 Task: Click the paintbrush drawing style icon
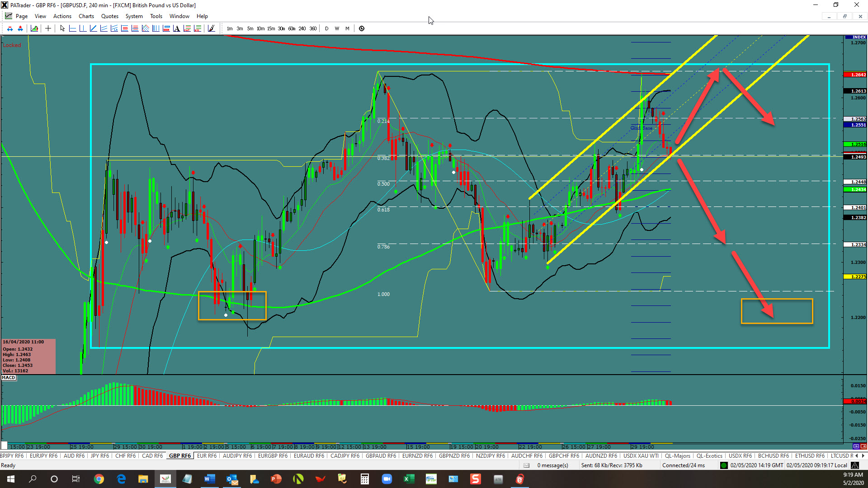[x=211, y=28]
